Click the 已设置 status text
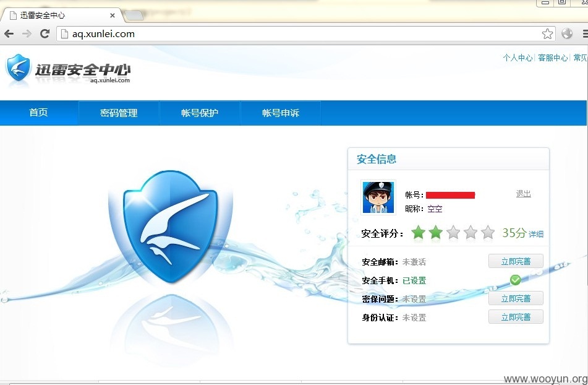 pos(414,280)
